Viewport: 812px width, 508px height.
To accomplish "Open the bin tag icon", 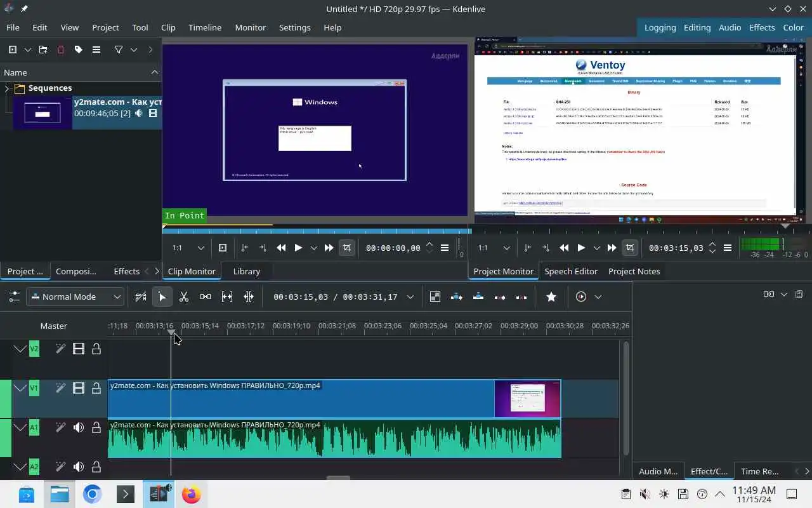I will (79, 50).
